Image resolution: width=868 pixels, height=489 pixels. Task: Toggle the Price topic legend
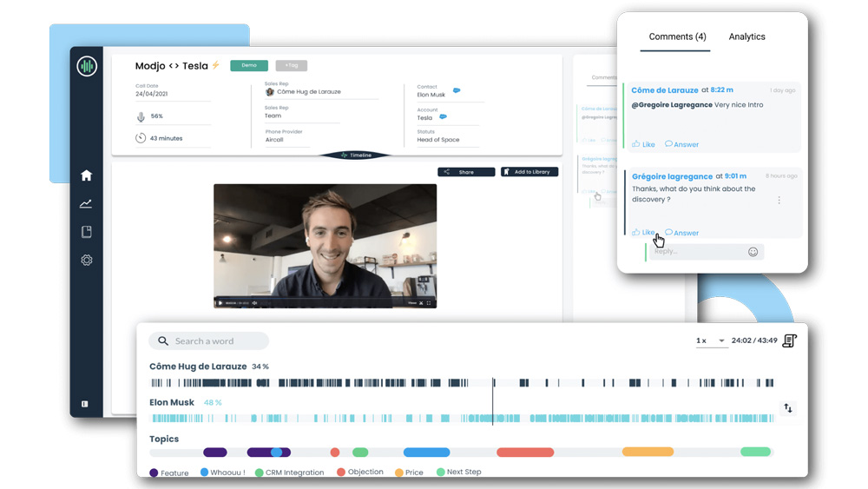pyautogui.click(x=409, y=472)
